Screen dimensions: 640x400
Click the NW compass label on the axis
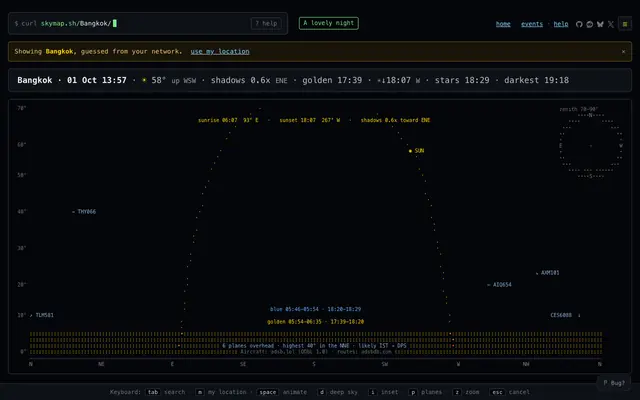tap(526, 364)
